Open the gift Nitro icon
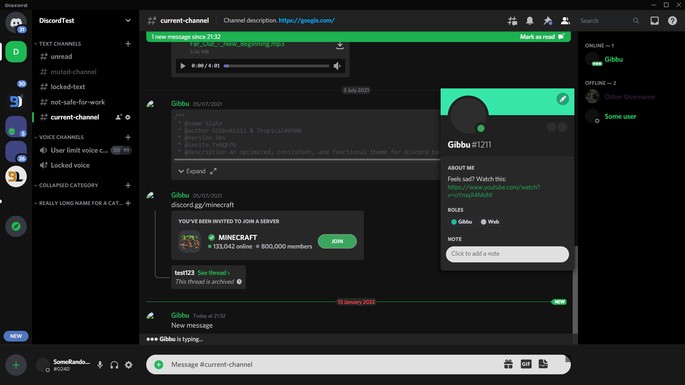685x385 pixels. pos(508,364)
